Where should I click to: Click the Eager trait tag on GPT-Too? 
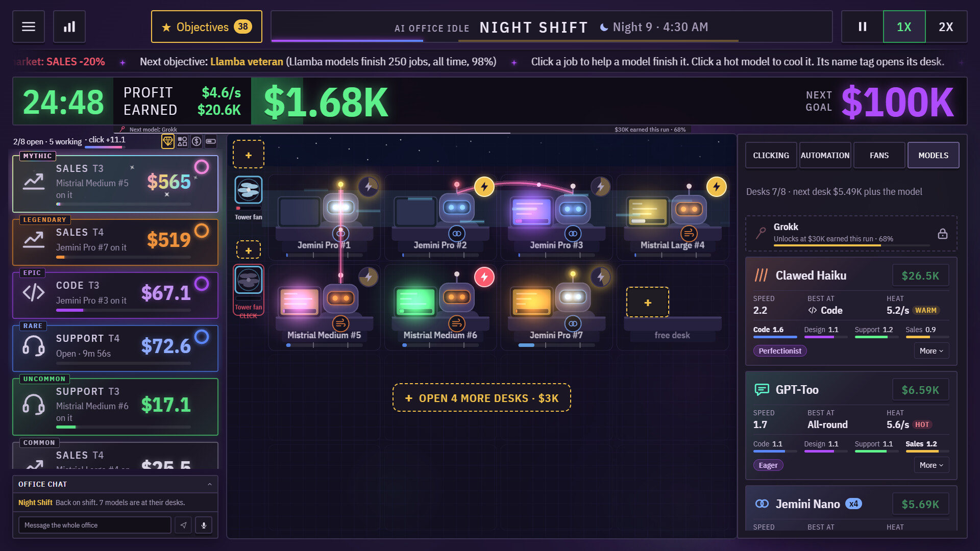[x=768, y=465]
